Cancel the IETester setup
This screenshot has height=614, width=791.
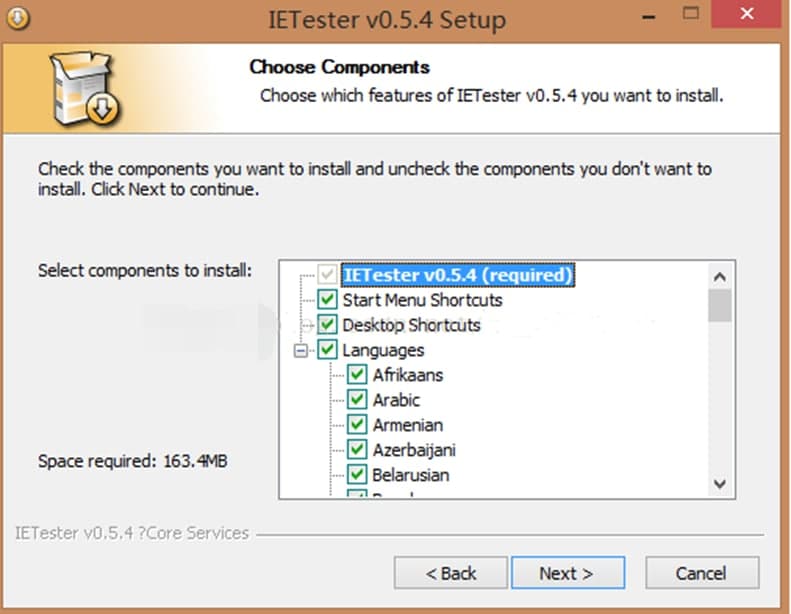(702, 573)
